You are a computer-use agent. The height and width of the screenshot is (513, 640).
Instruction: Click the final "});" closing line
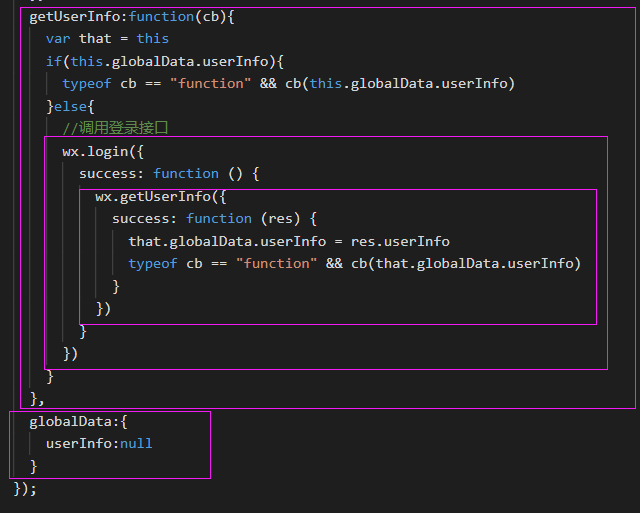pos(25,489)
